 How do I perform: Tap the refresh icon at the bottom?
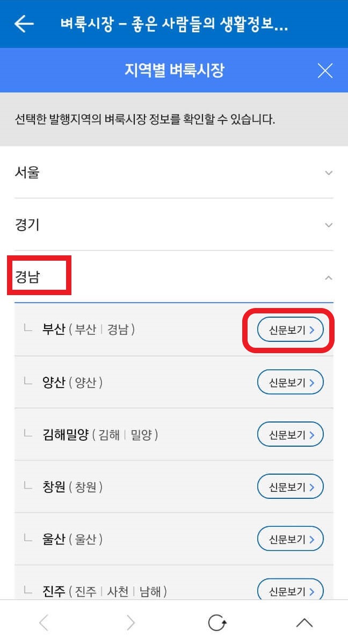217,622
